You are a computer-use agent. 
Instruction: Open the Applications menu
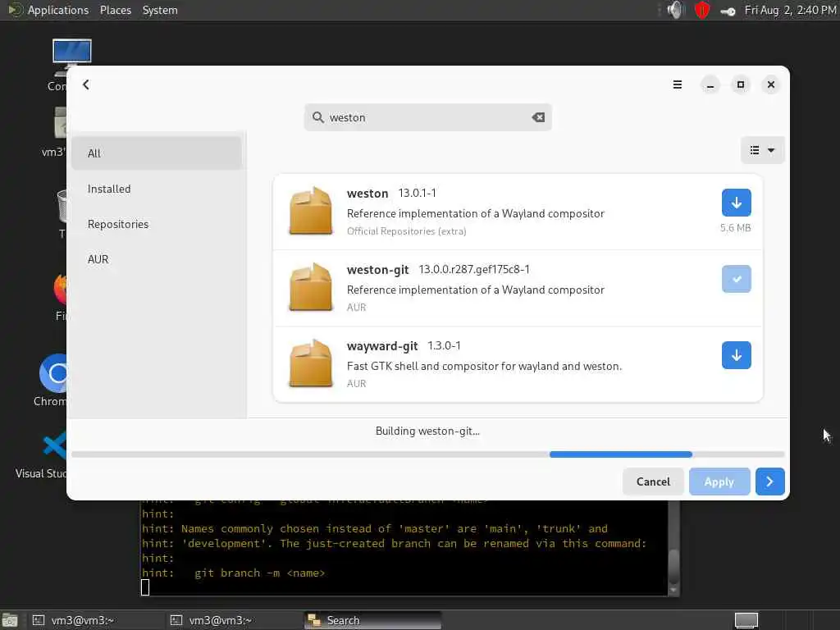click(x=58, y=10)
